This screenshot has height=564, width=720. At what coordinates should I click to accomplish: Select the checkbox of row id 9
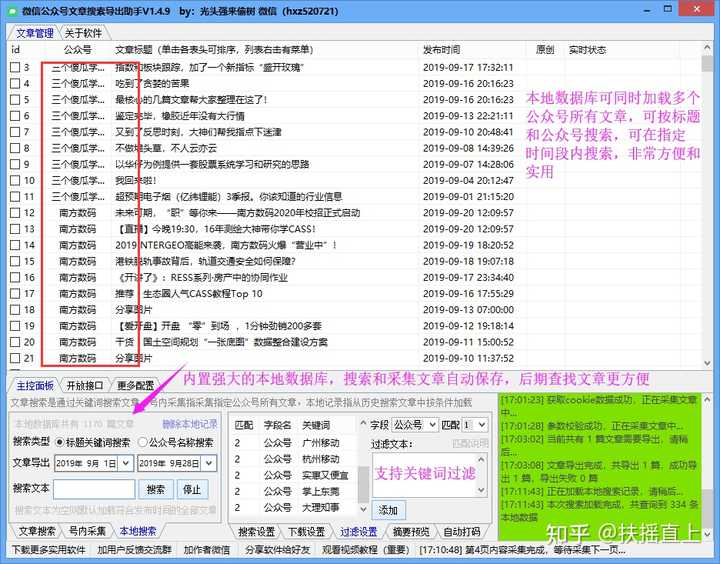tap(15, 164)
